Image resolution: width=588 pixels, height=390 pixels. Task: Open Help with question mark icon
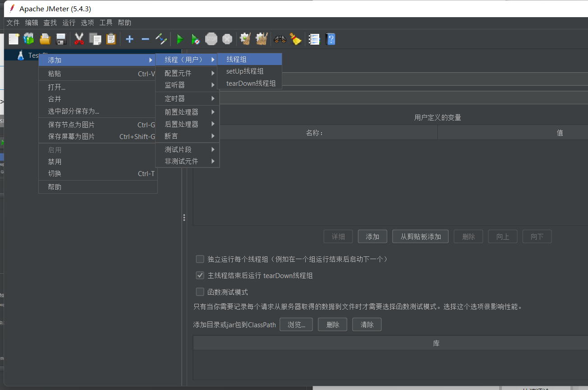331,39
